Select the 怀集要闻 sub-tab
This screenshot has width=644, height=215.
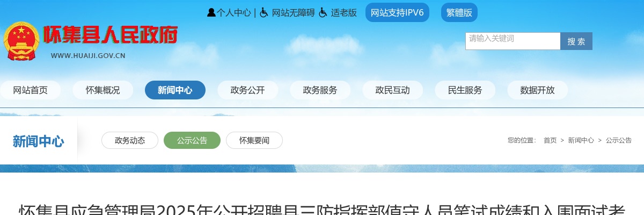pyautogui.click(x=254, y=140)
